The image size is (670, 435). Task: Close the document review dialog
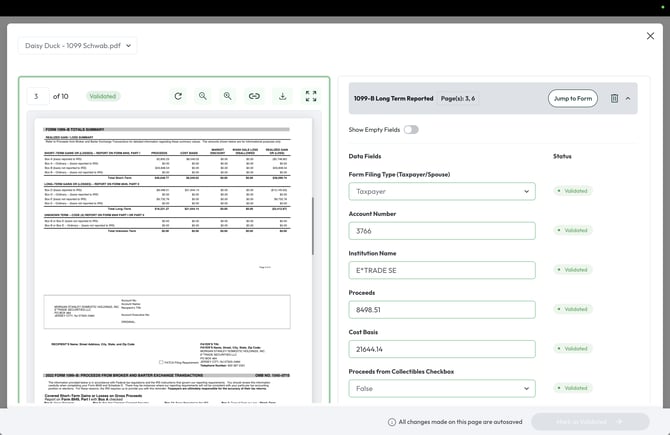pyautogui.click(x=650, y=36)
